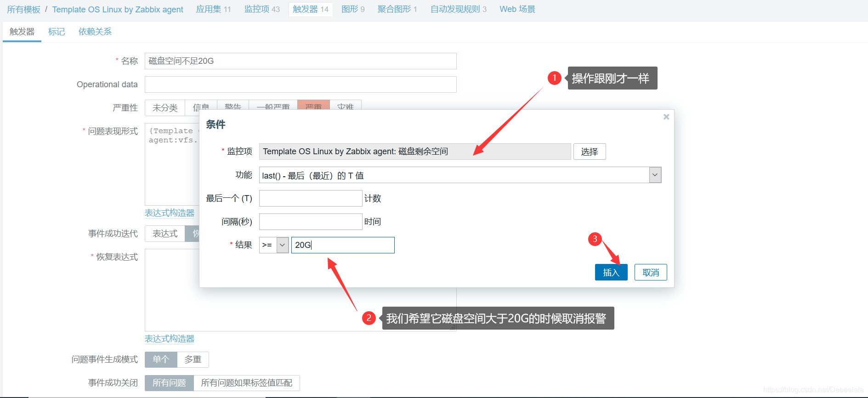Click the 问题表现形式 expression textarea
This screenshot has width=868, height=398.
tap(172, 164)
